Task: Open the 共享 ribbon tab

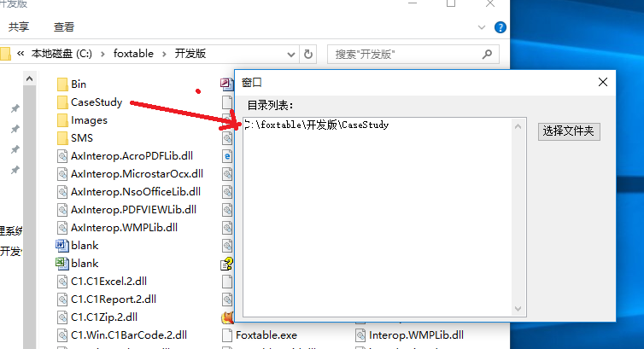Action: [19, 27]
